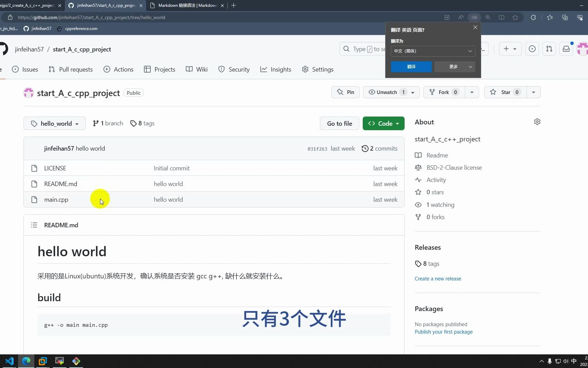This screenshot has width=588, height=368.
Task: Click Microsoft Edge taskbar icon
Action: [x=26, y=361]
